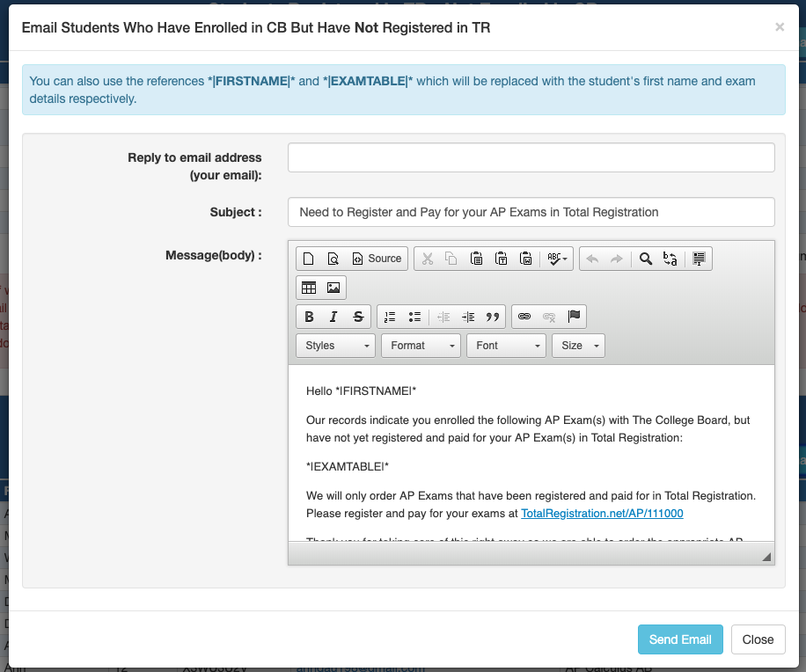This screenshot has height=672, width=806.
Task: Open the Preview icon in editor toolbar
Action: (x=333, y=259)
